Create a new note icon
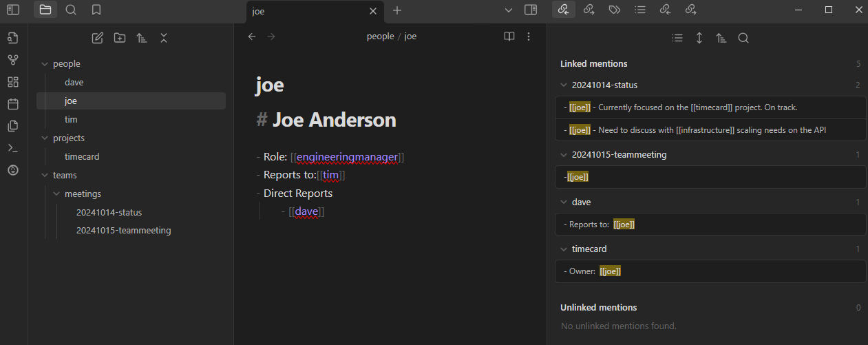868x345 pixels. click(x=98, y=38)
